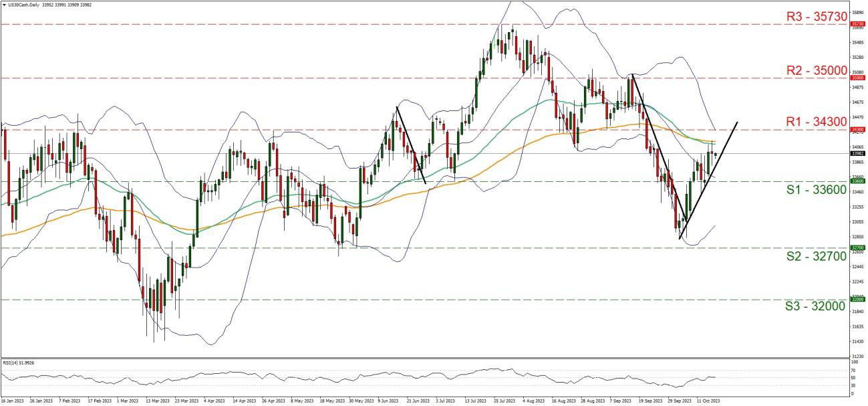Click the green 32000 price tag on axis

click(x=858, y=300)
